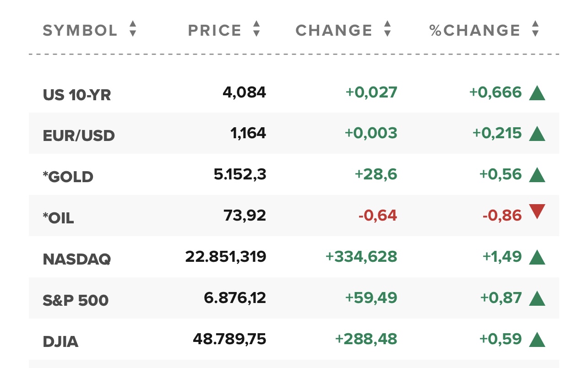Click green up triangle in NASDAQ row
This screenshot has width=588, height=368.
(537, 257)
